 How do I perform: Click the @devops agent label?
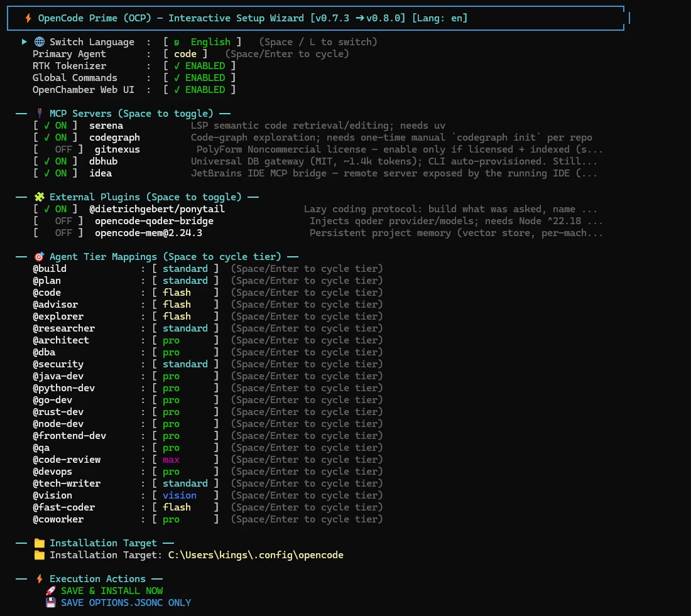52,472
